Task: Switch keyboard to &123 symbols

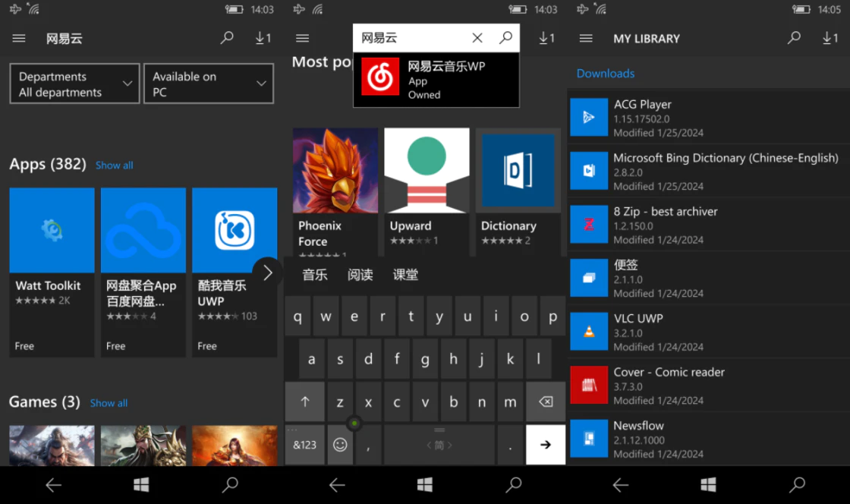Action: click(304, 445)
